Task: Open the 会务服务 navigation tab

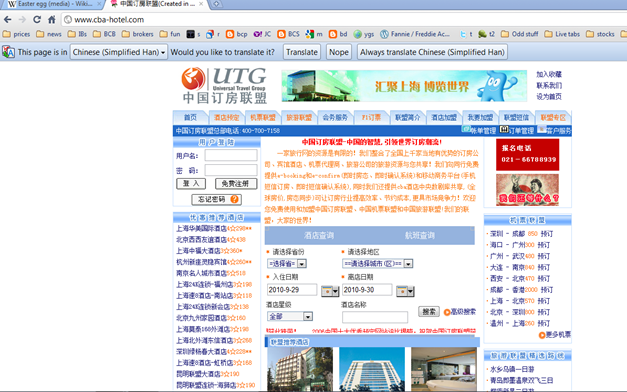Action: coord(335,117)
